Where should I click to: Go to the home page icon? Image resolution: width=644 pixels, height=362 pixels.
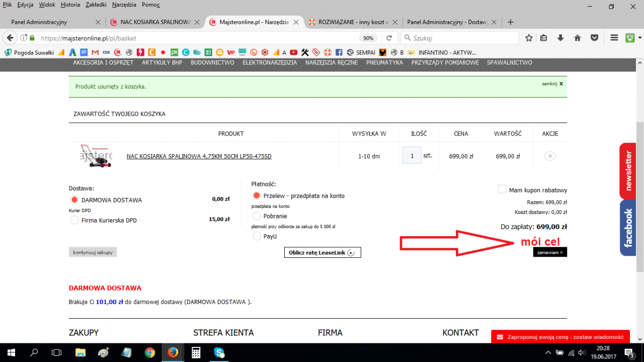578,38
